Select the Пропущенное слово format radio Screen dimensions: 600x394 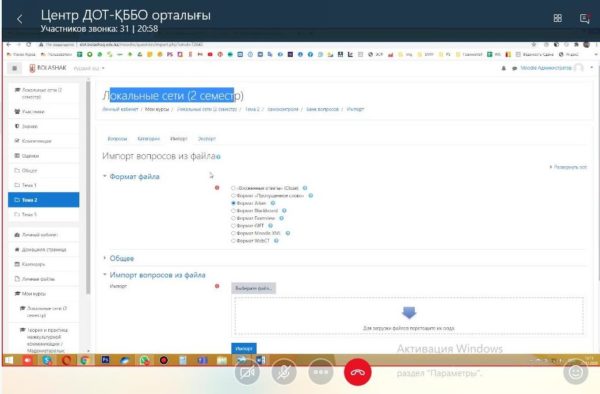point(233,195)
